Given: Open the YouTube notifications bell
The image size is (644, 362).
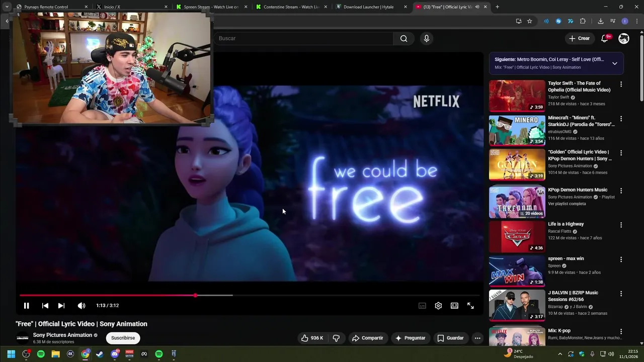Looking at the screenshot, I should click(606, 38).
